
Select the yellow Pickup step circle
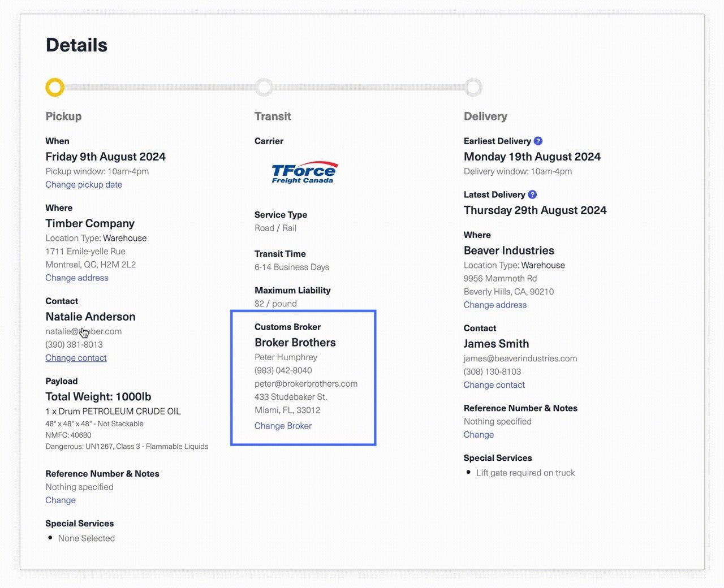[x=55, y=88]
